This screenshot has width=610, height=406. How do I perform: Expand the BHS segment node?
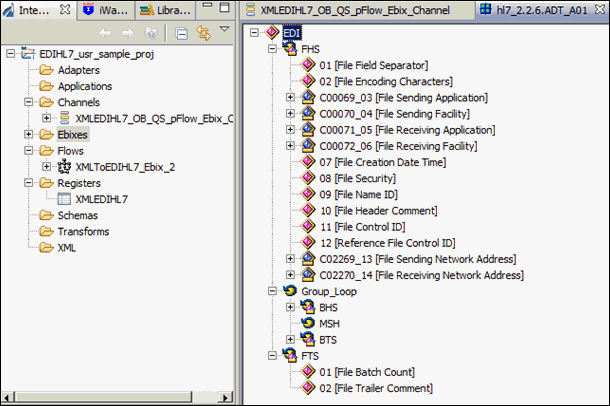pyautogui.click(x=290, y=307)
